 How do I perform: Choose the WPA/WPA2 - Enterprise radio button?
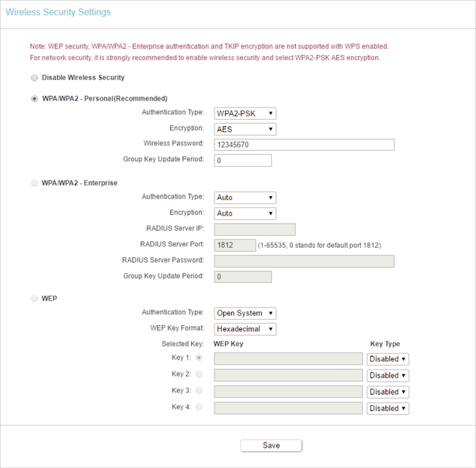pyautogui.click(x=35, y=183)
